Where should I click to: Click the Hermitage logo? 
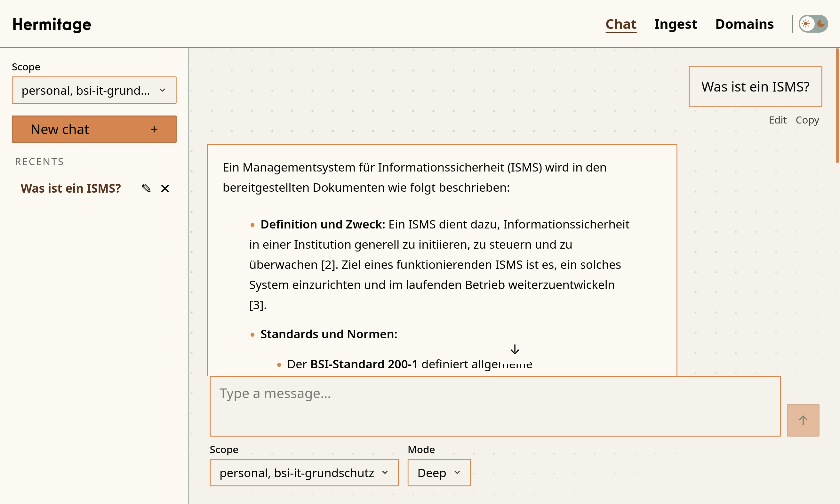coord(52,24)
